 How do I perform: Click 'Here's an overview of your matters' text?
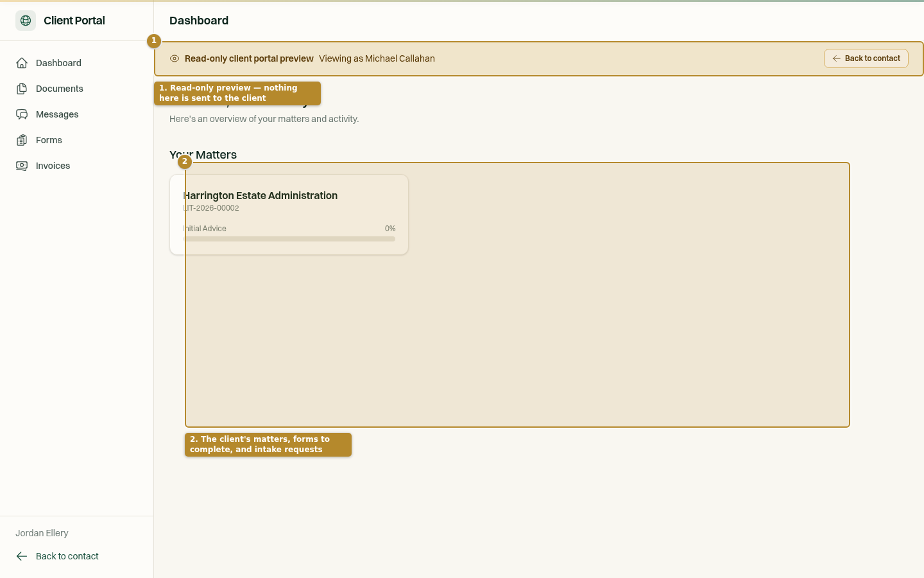click(x=264, y=119)
